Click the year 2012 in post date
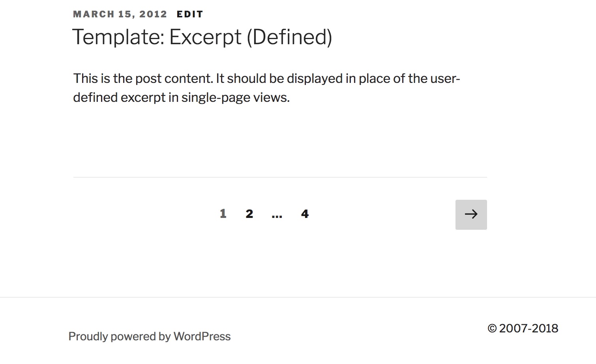This screenshot has height=364, width=596. 153,14
